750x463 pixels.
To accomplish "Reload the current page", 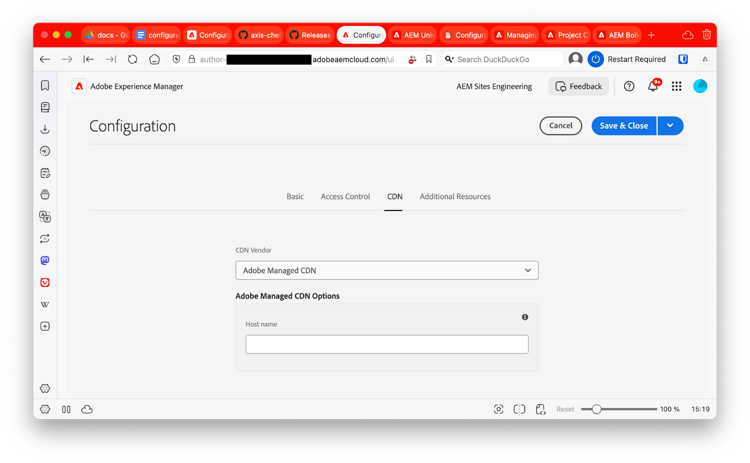I will click(132, 59).
